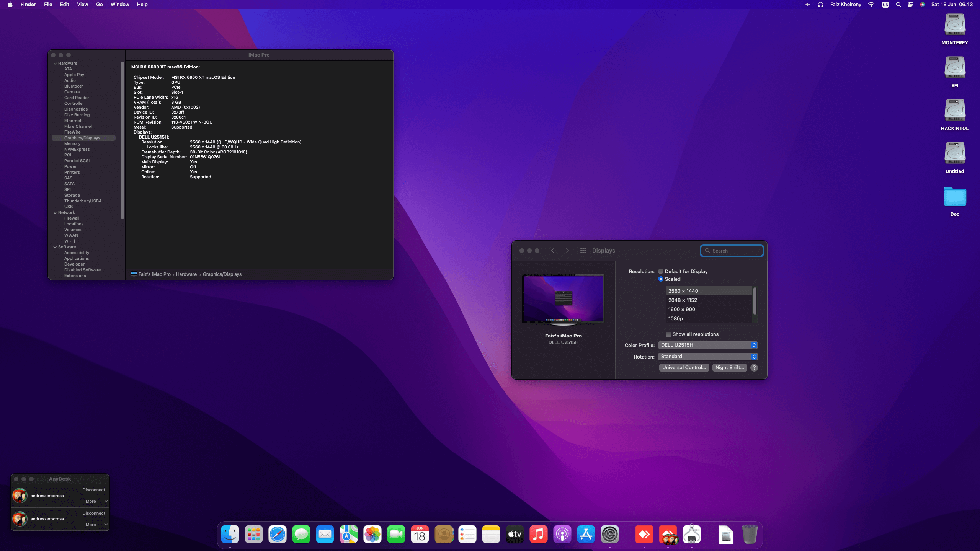Screen dimensions: 980x551
Task: Go back in Displays preferences
Action: [x=553, y=251]
